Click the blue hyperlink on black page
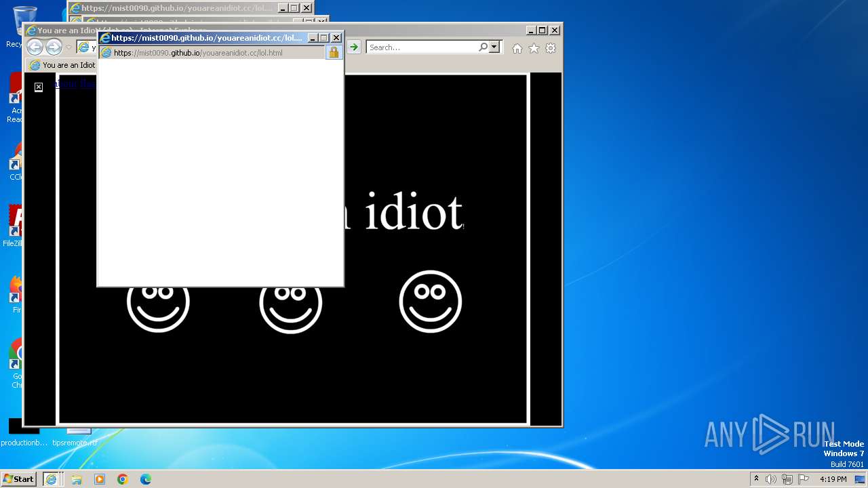The width and height of the screenshot is (868, 488). coord(75,83)
